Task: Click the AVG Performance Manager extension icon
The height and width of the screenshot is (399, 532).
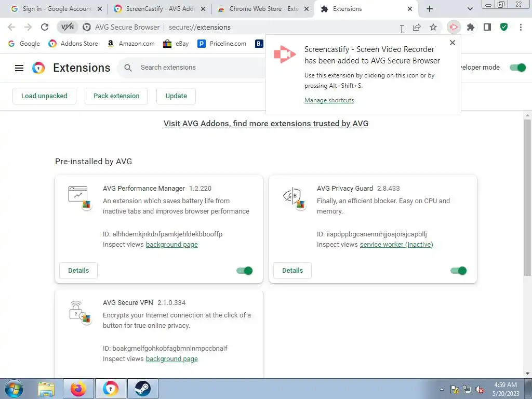Action: [79, 197]
